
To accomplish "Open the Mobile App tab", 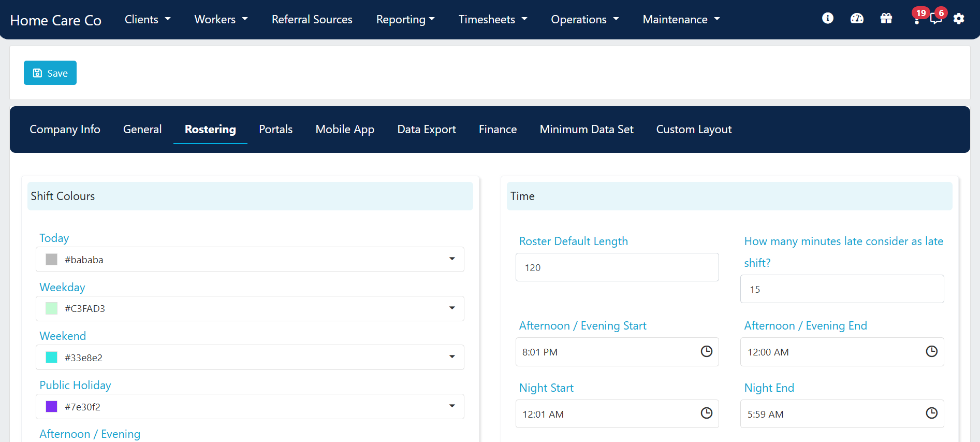I will click(x=345, y=129).
